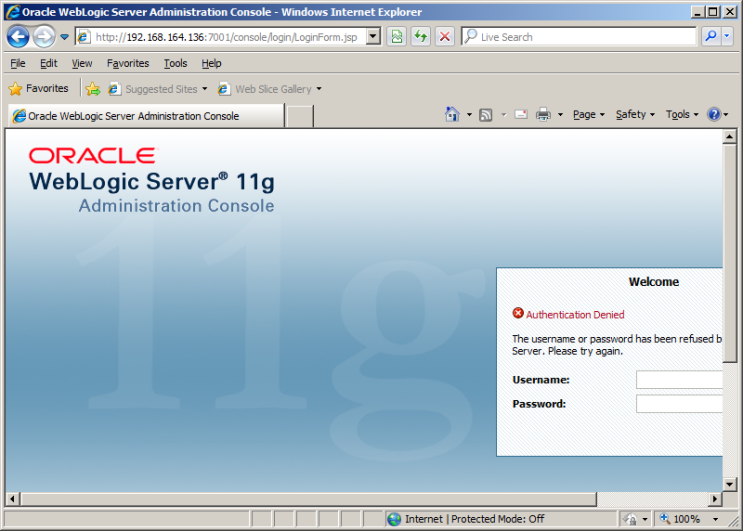Click the Read Mail envelope icon
The width and height of the screenshot is (743, 531).
(521, 115)
